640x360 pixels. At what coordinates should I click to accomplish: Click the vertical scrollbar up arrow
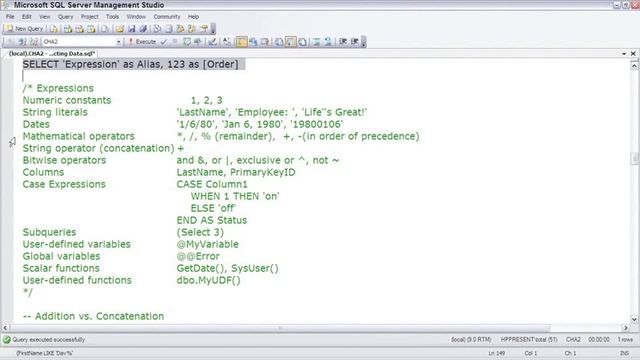(x=634, y=65)
